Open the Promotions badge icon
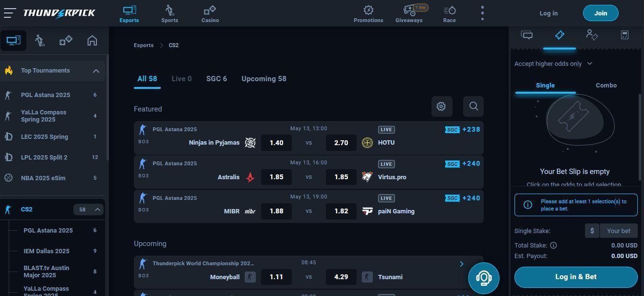Viewport: 644px width, 296px height. point(368,10)
